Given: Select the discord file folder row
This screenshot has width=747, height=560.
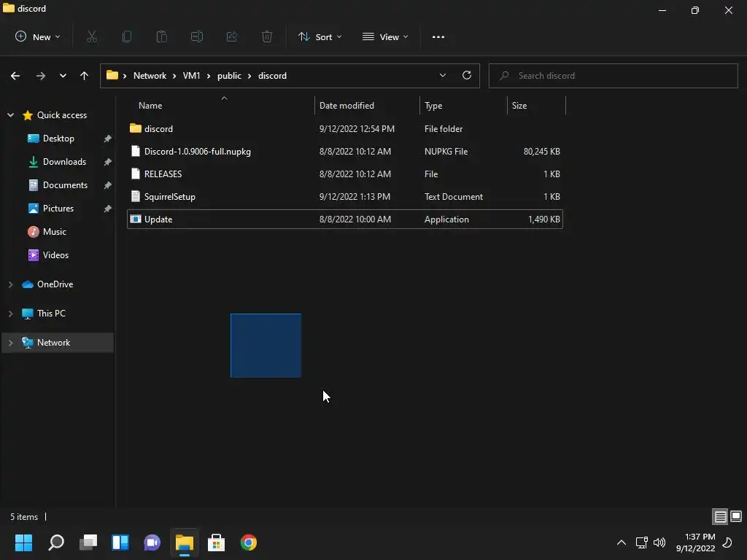Looking at the screenshot, I should tap(345, 128).
